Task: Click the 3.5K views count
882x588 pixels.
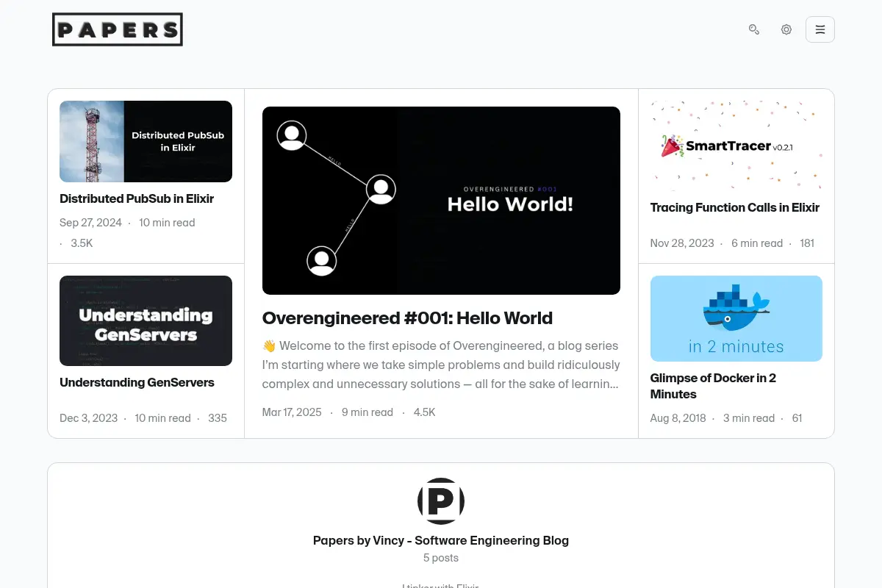Action: [82, 243]
